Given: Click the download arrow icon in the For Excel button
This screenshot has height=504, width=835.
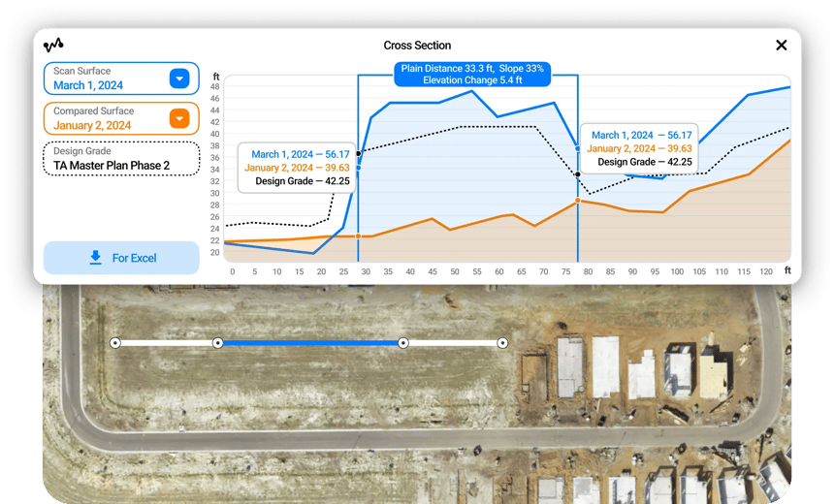Looking at the screenshot, I should point(95,258).
